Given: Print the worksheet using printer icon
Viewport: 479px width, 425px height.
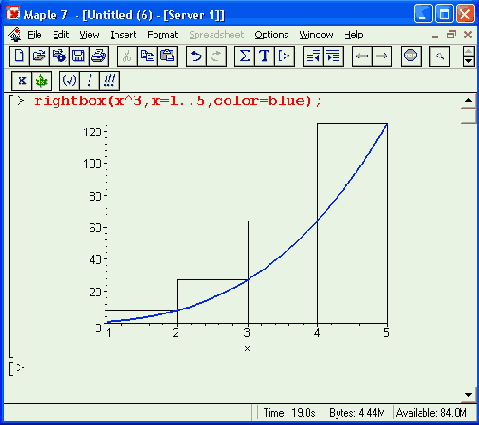Looking at the screenshot, I should click(x=99, y=56).
